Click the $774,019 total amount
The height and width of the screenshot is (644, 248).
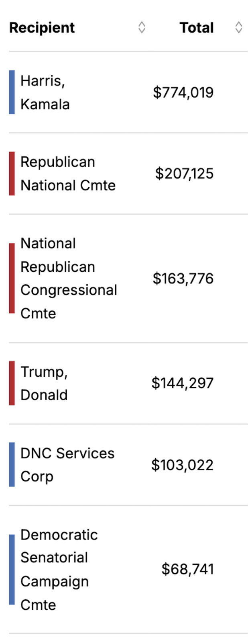[183, 92]
